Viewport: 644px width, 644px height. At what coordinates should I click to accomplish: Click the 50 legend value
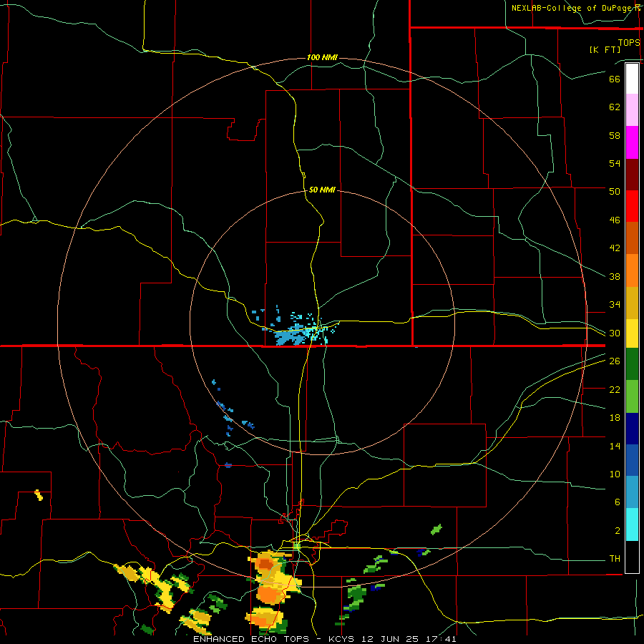click(x=615, y=191)
